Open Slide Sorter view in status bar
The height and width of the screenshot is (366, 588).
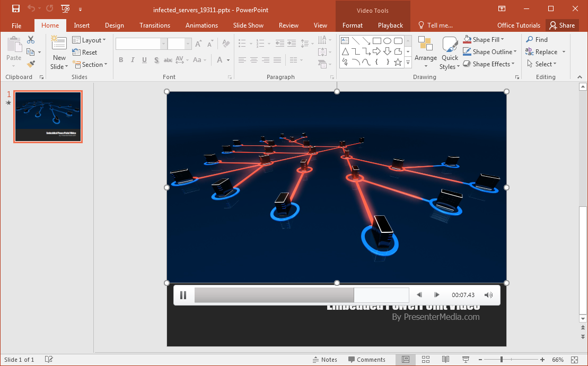tap(426, 360)
